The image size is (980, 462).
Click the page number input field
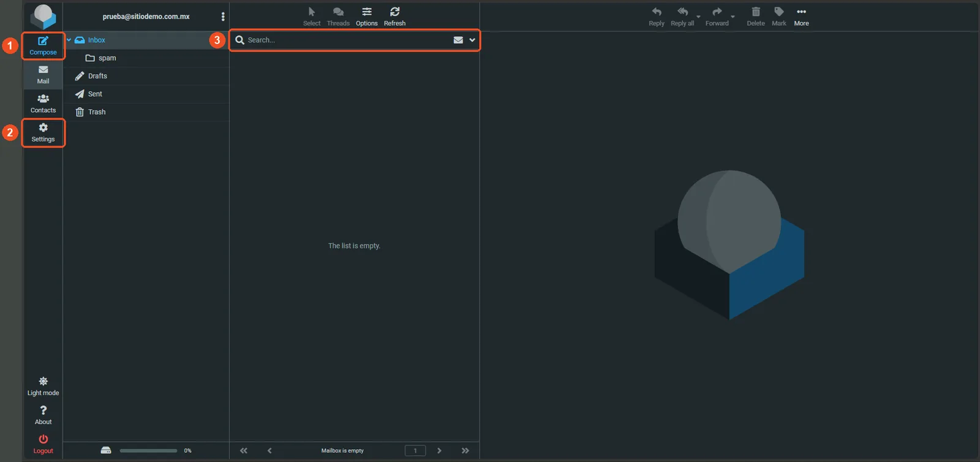tap(415, 450)
